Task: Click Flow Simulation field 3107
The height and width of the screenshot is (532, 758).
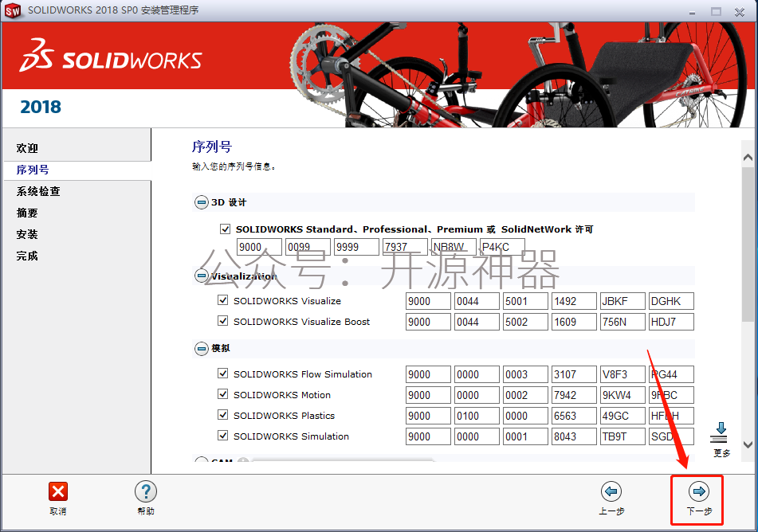Action: (575, 374)
